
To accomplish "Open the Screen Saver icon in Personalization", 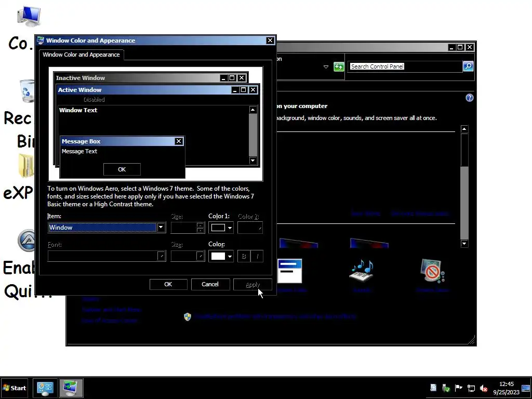I will (432, 271).
